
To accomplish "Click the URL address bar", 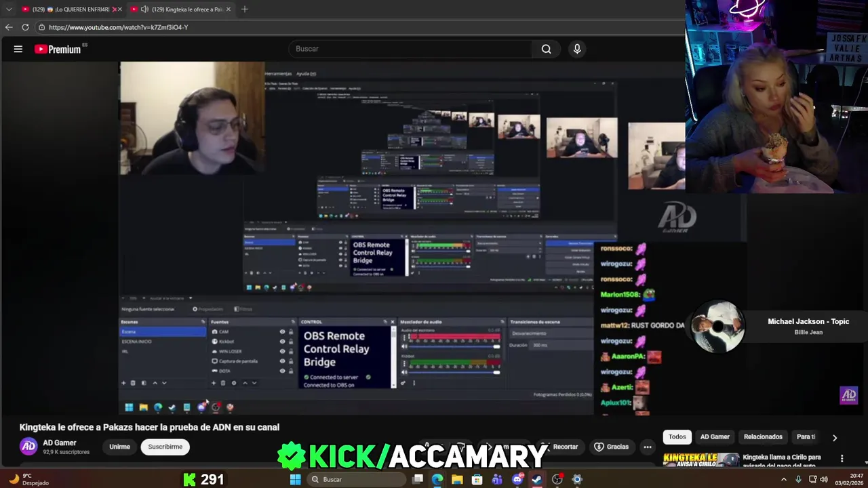I will tap(359, 27).
